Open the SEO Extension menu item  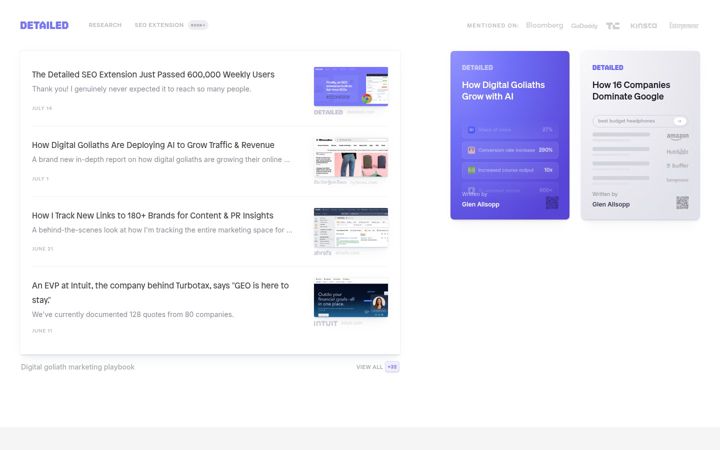[159, 25]
